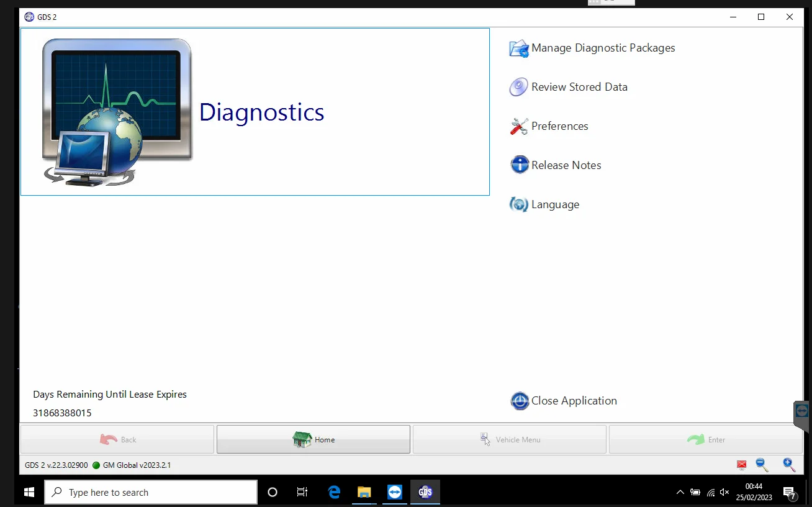Click the GM Global v2023.2.1 status text
This screenshot has width=812, height=507.
tap(138, 465)
